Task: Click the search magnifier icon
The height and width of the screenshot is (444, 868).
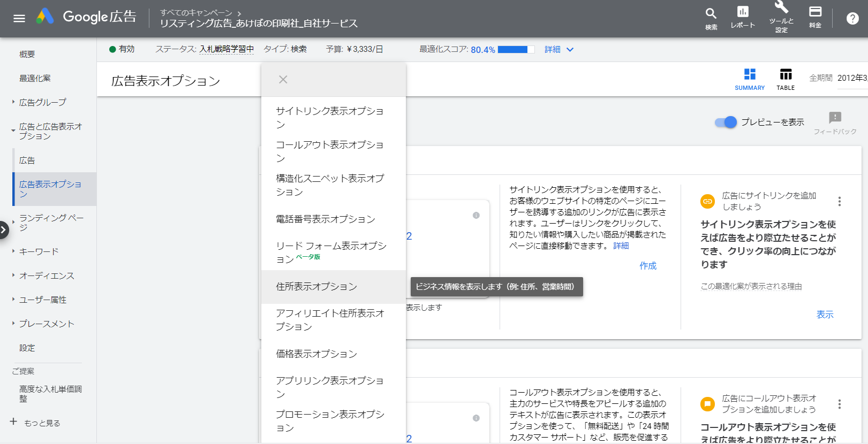Action: [711, 14]
